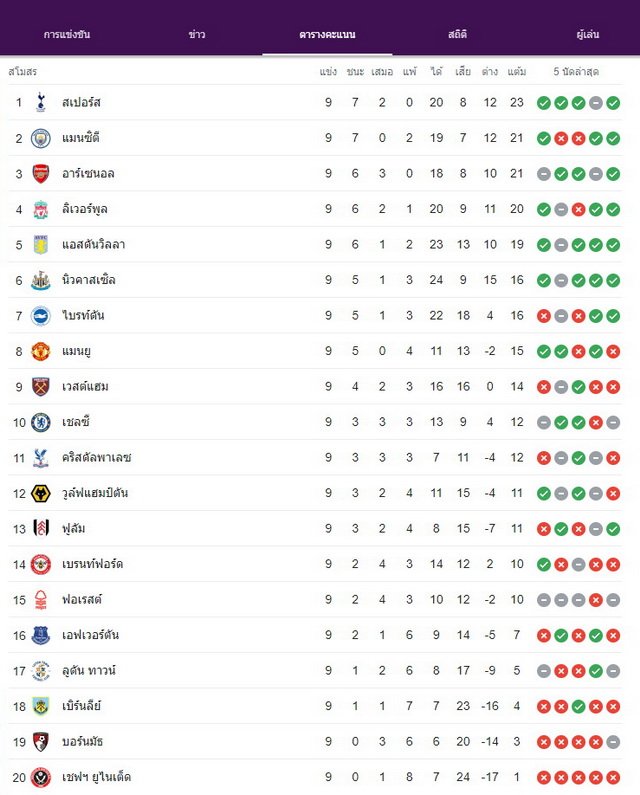This screenshot has height=795, width=640.
Task: Click the Manchester City club crest
Action: 41,138
